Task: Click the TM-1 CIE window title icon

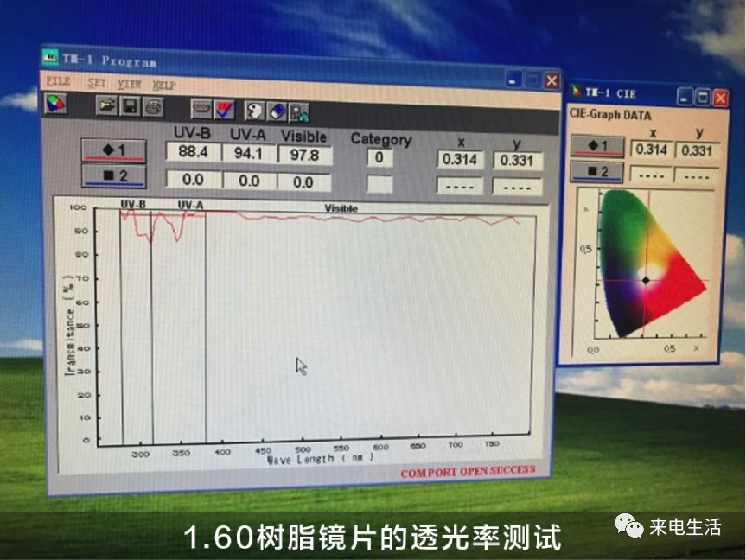Action: pyautogui.click(x=577, y=91)
